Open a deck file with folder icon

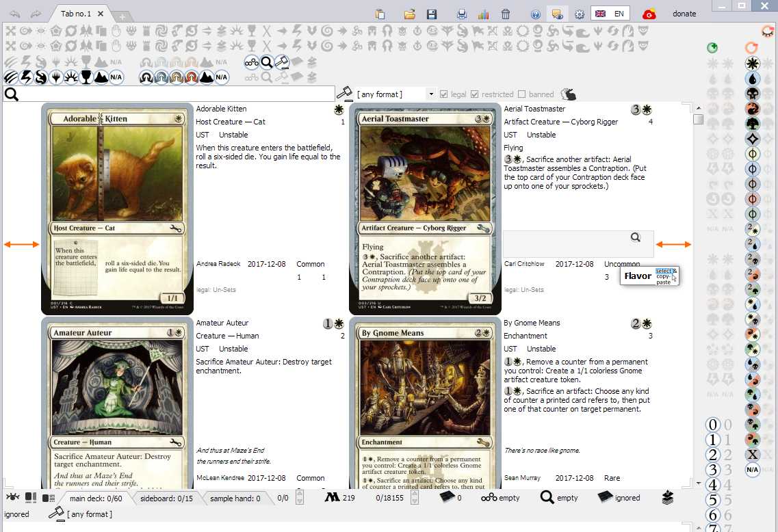tap(410, 14)
